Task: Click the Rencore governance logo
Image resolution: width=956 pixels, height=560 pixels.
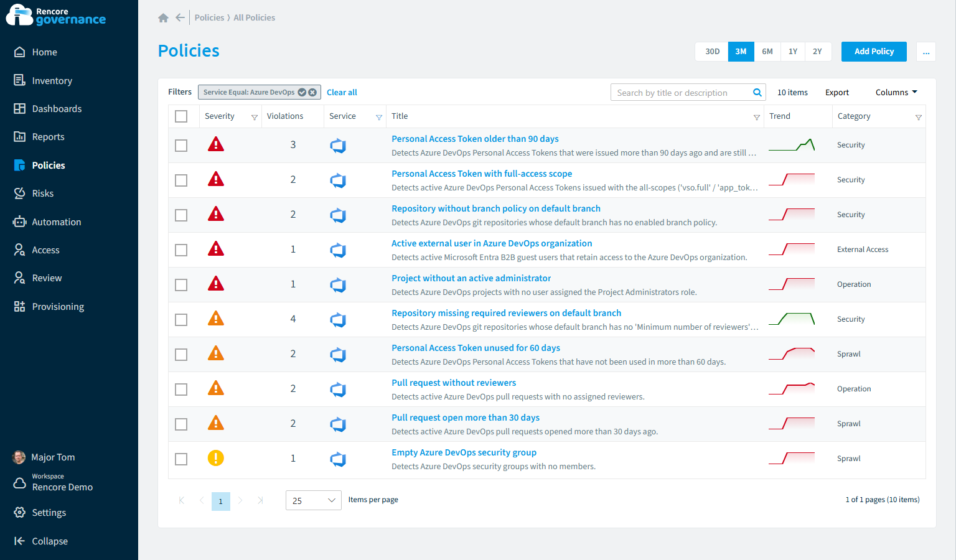Action: 56,16
